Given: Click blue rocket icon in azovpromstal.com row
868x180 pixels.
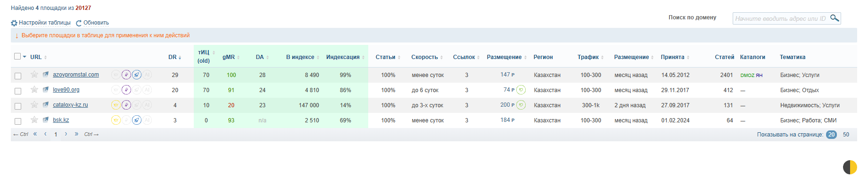Looking at the screenshot, I should [x=137, y=75].
